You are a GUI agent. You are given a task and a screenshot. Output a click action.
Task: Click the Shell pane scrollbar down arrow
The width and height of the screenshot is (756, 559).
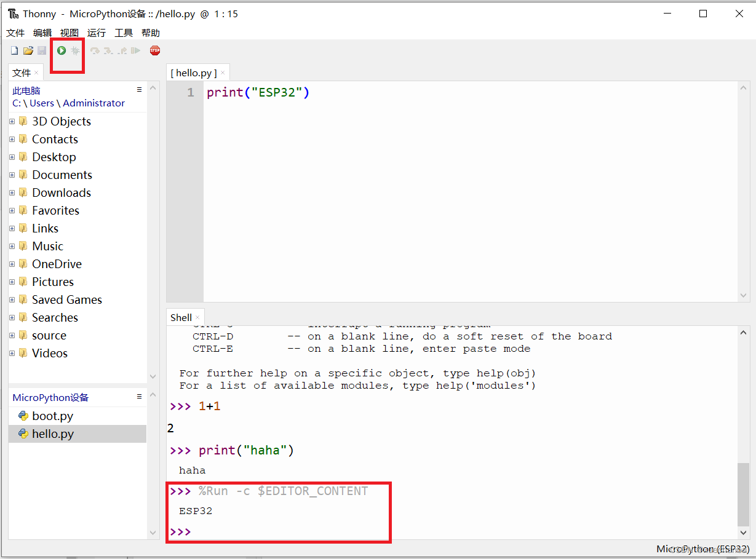pos(743,533)
